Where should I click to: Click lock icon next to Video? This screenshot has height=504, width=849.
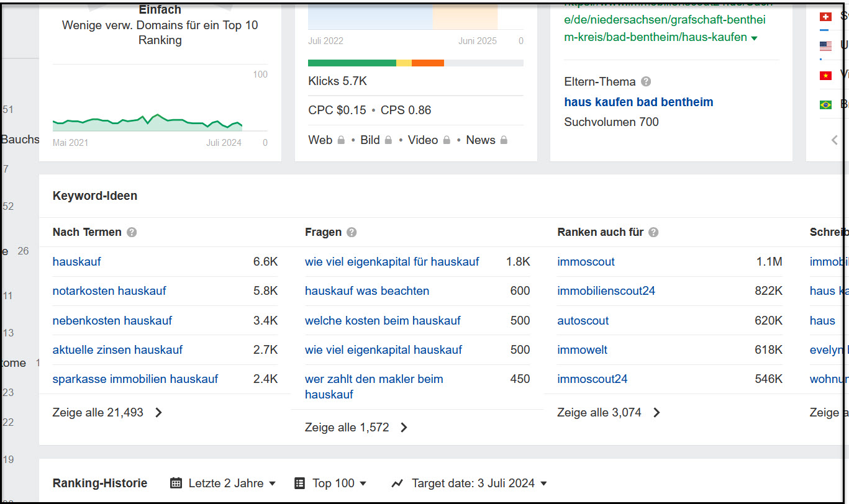tap(447, 140)
